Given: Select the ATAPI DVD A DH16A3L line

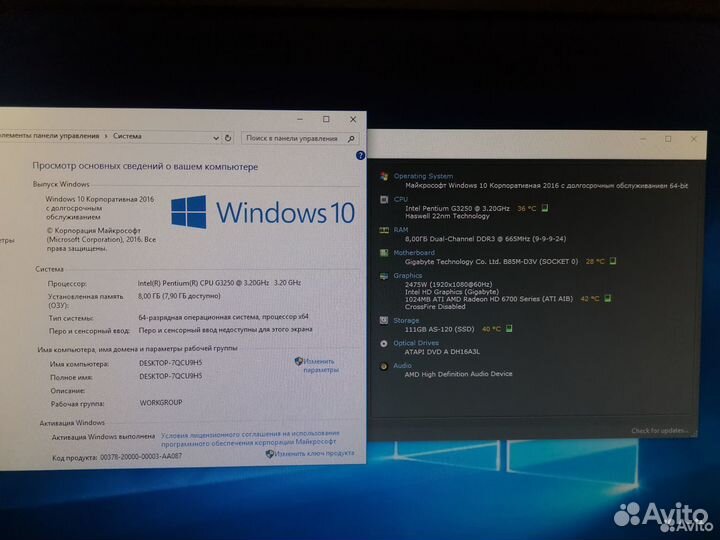Looking at the screenshot, I should 442,352.
